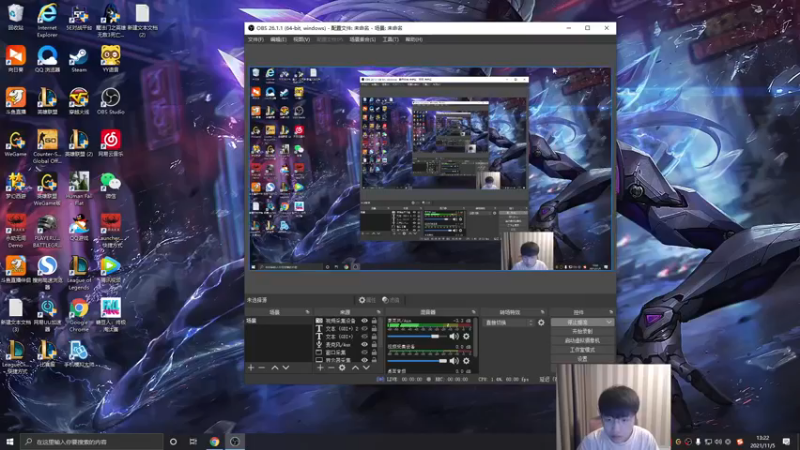This screenshot has height=450, width=800.
Task: Click source Properties button above docks
Action: pos(367,300)
